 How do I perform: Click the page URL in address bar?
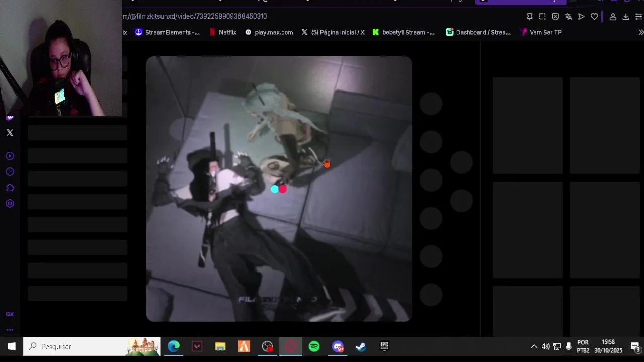coord(194,16)
